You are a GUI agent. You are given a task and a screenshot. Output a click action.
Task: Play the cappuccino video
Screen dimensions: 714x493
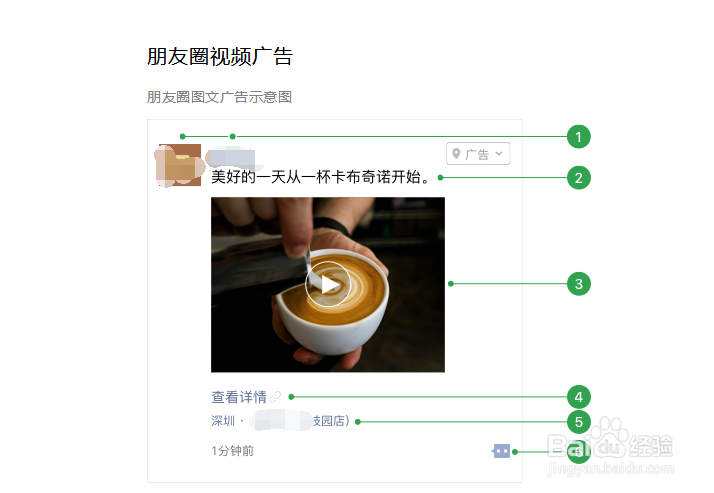pyautogui.click(x=328, y=285)
